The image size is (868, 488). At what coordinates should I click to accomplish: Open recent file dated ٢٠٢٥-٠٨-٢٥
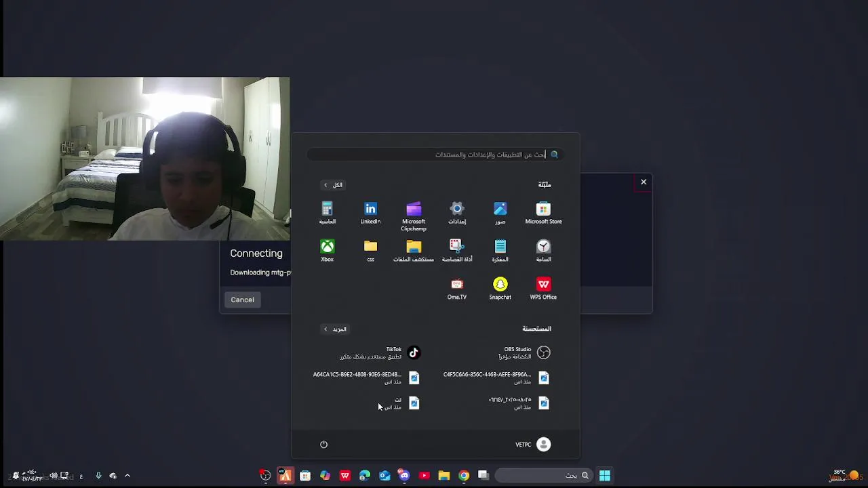coord(519,403)
